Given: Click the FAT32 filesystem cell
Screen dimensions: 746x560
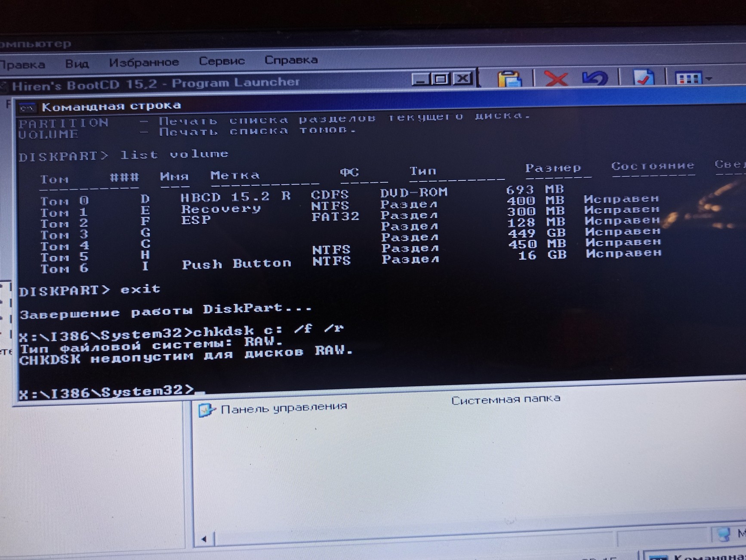Looking at the screenshot, I should click(x=335, y=216).
